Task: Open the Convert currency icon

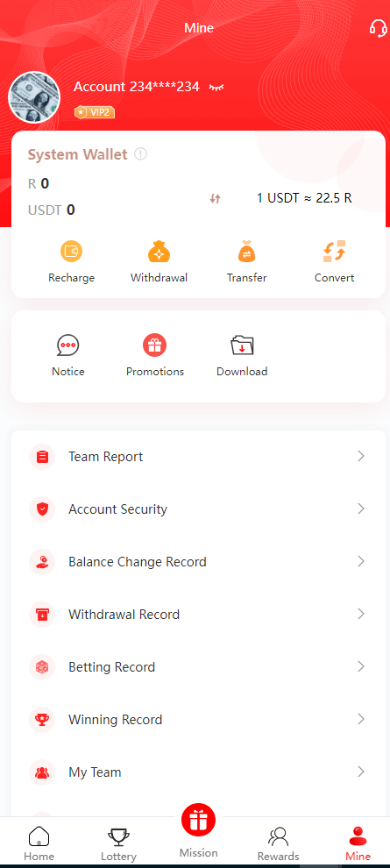Action: tap(334, 252)
